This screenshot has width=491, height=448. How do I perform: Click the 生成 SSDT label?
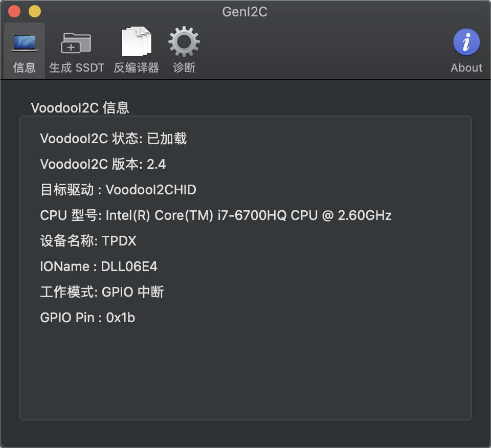click(x=77, y=67)
